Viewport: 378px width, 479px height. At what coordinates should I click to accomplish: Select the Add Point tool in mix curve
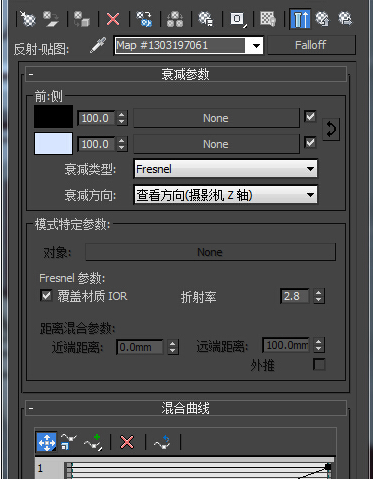93,443
